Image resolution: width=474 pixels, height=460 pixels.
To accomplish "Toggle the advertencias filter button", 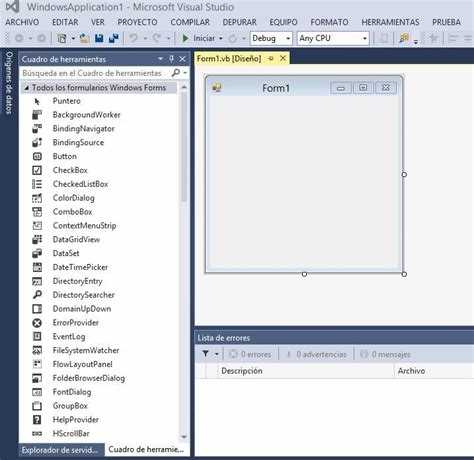I will click(x=316, y=354).
